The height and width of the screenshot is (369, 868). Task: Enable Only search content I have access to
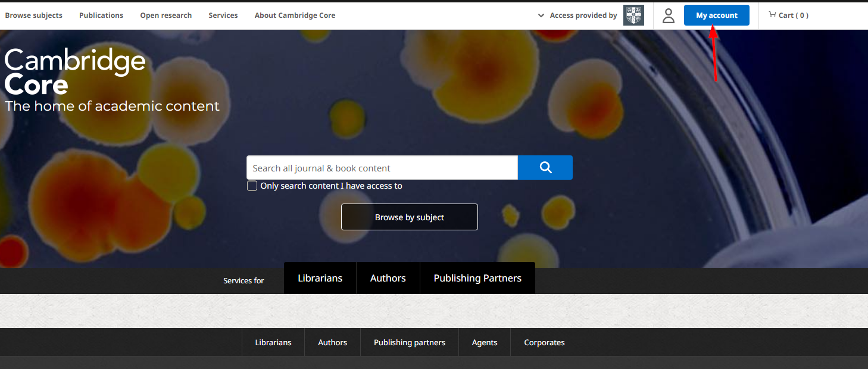click(252, 186)
